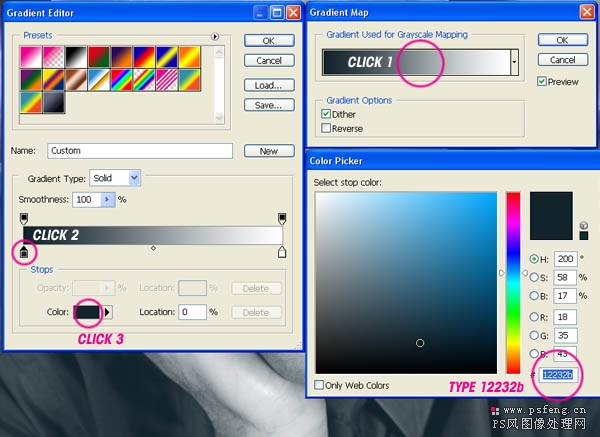
Task: Select the left opacity stop
Action: click(24, 218)
